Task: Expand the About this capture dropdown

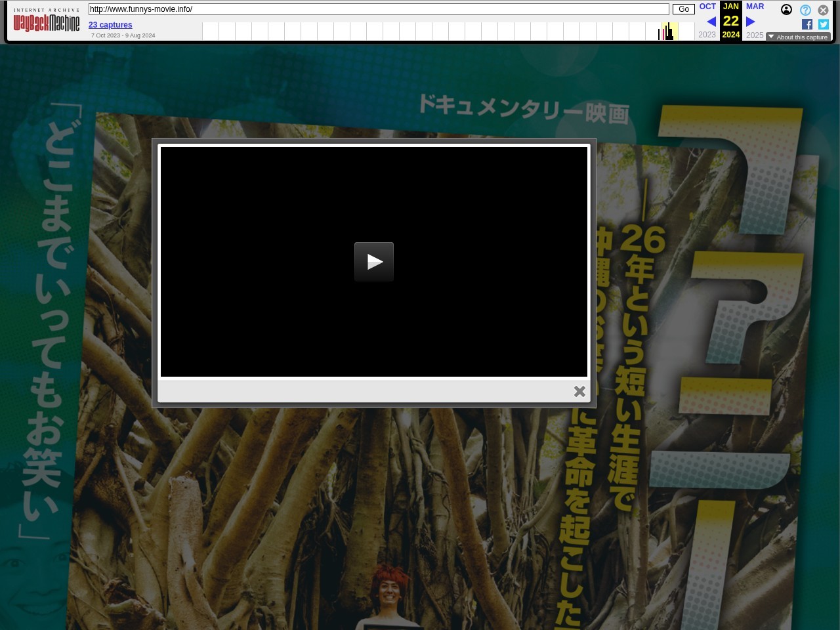Action: (x=798, y=37)
